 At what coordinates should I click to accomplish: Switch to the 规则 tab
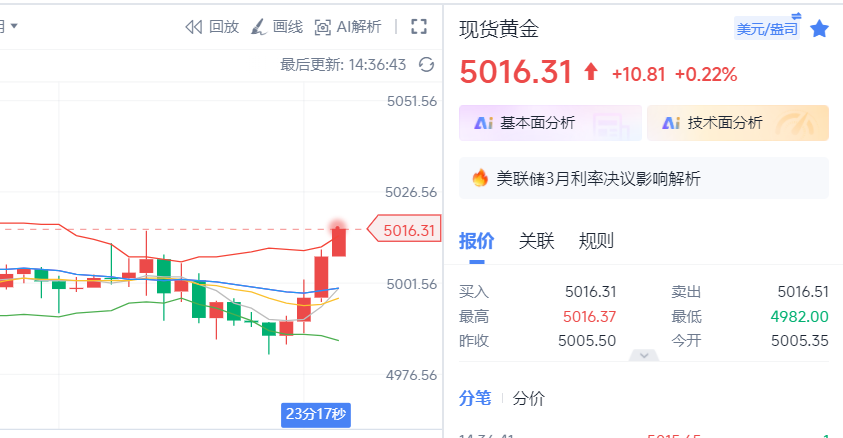(596, 241)
